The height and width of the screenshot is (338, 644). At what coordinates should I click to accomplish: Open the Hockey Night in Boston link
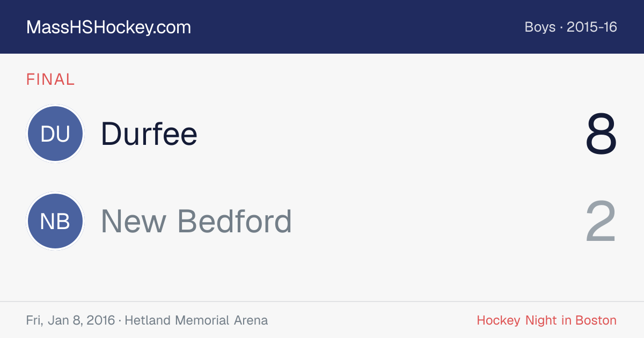pyautogui.click(x=547, y=320)
